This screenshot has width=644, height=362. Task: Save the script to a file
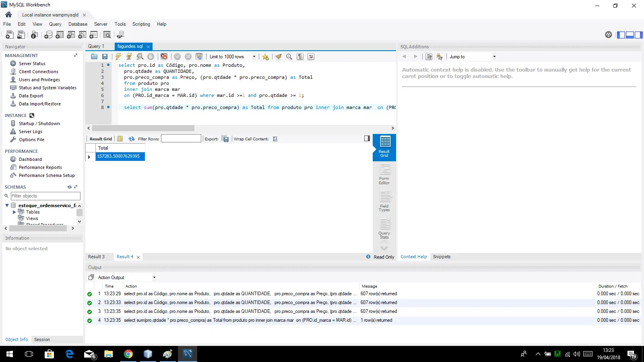pyautogui.click(x=105, y=57)
